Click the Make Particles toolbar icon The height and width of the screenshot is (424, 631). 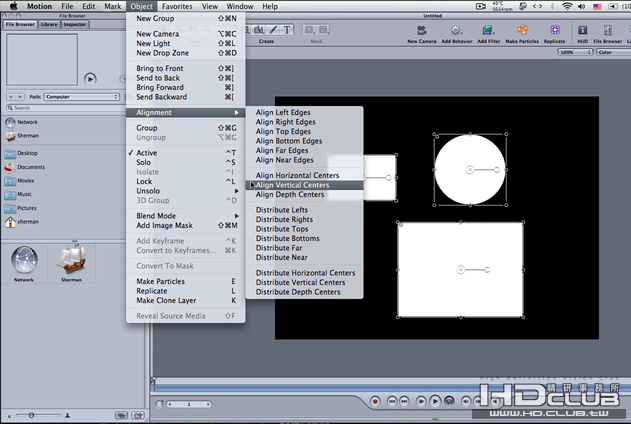[x=522, y=31]
